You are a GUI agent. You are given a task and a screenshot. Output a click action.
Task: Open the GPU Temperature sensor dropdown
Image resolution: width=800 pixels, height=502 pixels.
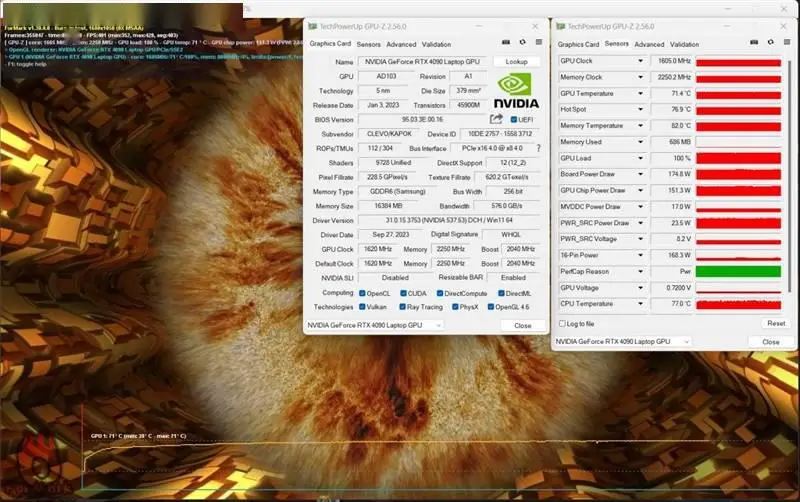[641, 93]
